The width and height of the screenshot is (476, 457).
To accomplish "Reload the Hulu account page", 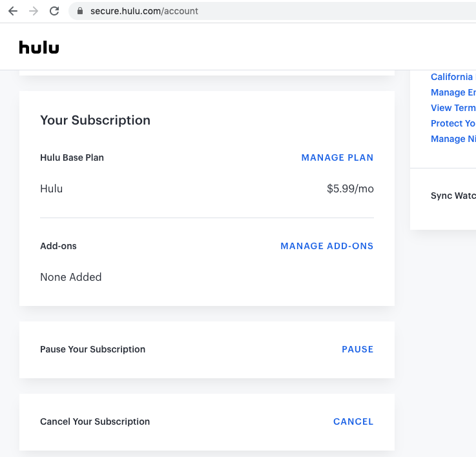I will coord(54,11).
